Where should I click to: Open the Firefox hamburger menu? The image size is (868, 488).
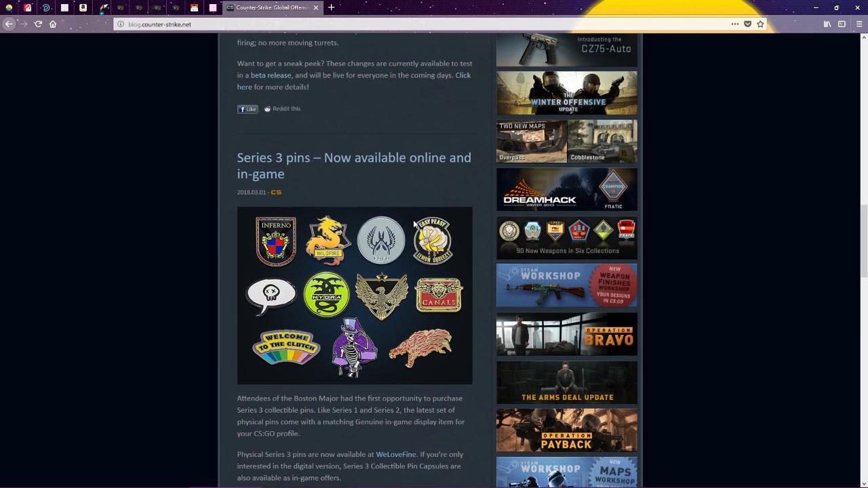tap(858, 24)
